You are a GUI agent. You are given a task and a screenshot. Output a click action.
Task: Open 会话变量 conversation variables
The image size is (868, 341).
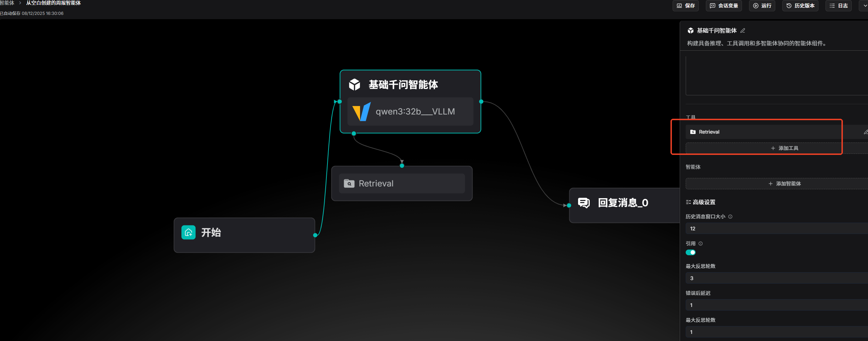[724, 6]
